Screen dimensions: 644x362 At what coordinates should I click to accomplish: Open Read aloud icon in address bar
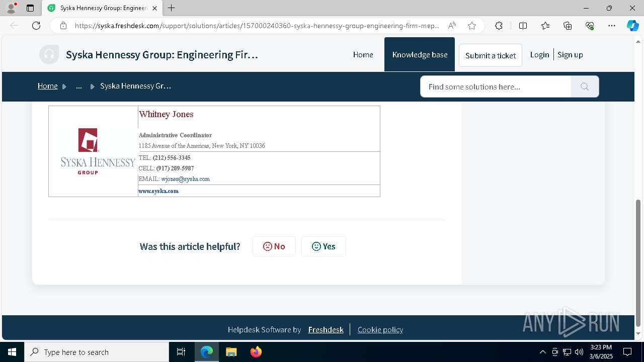pos(452,26)
